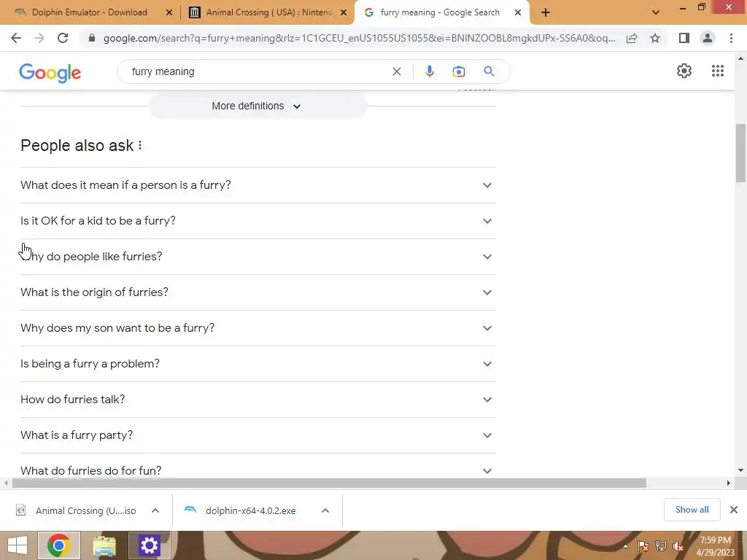Close the Dolphin Emulator tab

169,12
